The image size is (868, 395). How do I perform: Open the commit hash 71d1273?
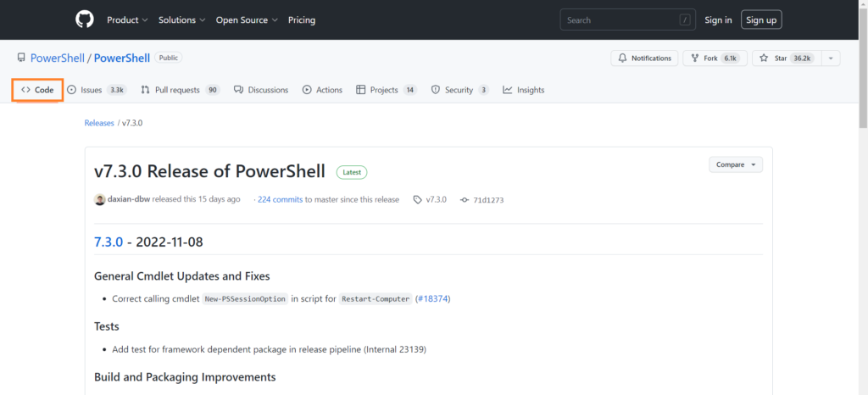pyautogui.click(x=488, y=200)
